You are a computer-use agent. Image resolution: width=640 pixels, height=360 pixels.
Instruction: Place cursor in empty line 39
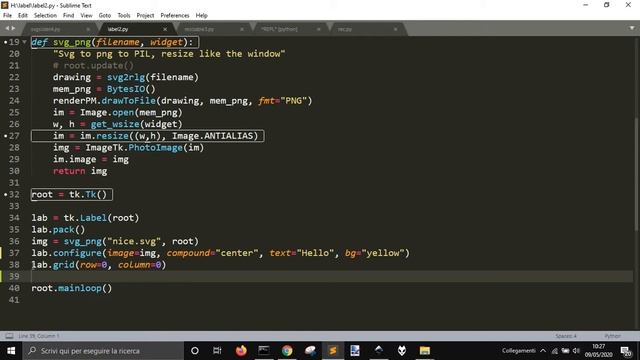[x=331, y=276]
